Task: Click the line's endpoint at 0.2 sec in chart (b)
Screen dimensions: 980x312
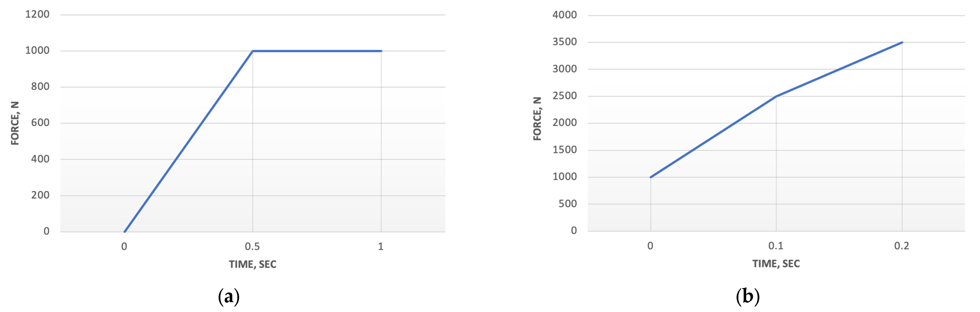Action: tap(902, 43)
